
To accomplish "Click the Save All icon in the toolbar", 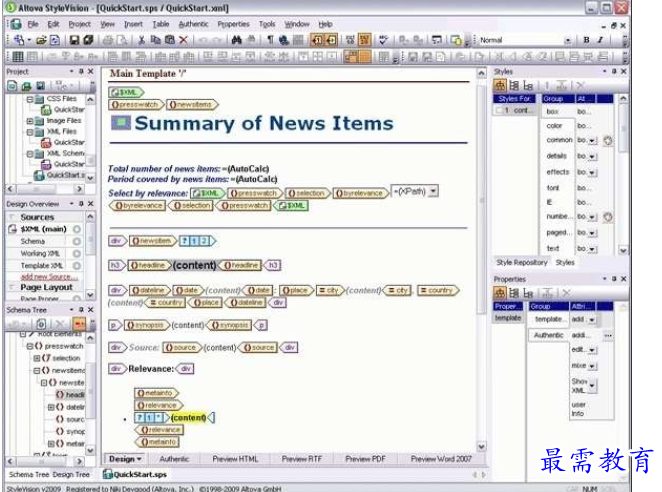I will coord(88,40).
